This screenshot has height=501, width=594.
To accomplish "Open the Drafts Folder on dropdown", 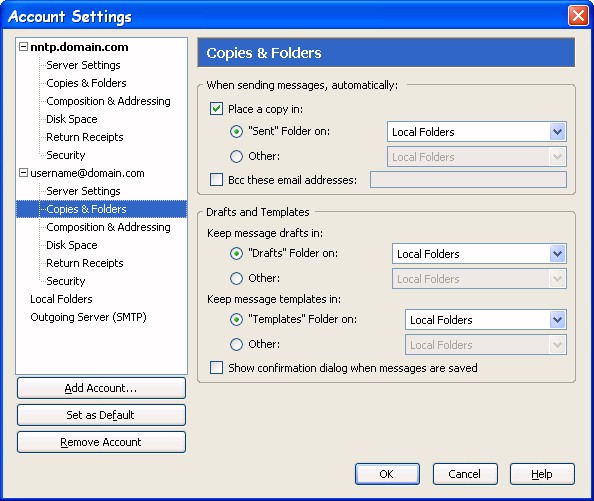I will [x=479, y=254].
